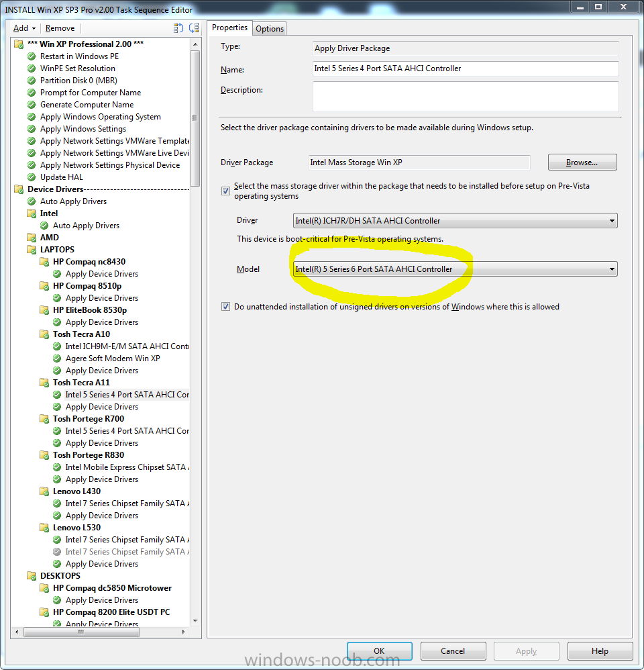Click the Help button

600,651
